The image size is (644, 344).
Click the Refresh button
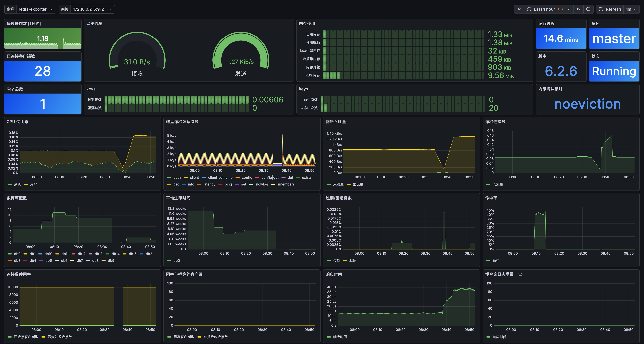pyautogui.click(x=610, y=9)
